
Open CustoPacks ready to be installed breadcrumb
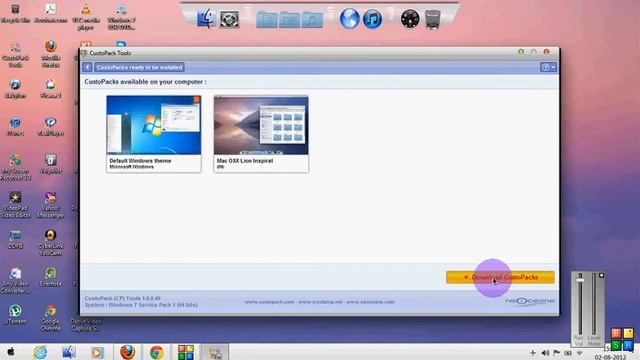click(139, 67)
